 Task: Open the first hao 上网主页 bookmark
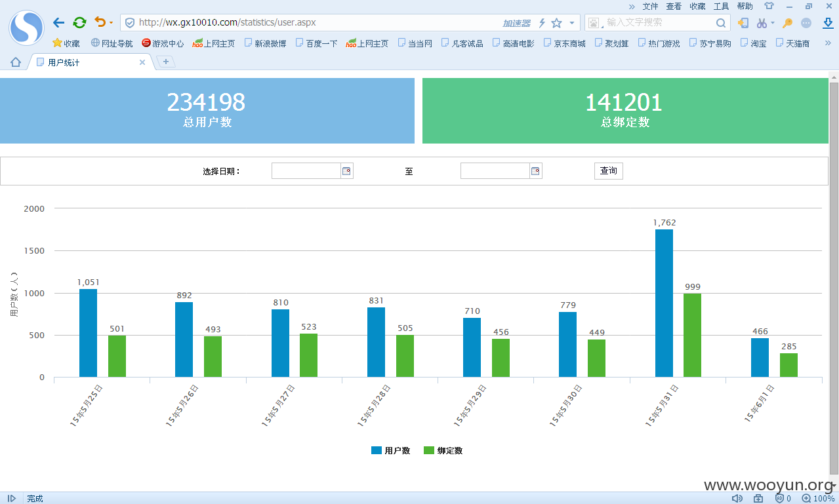(214, 43)
